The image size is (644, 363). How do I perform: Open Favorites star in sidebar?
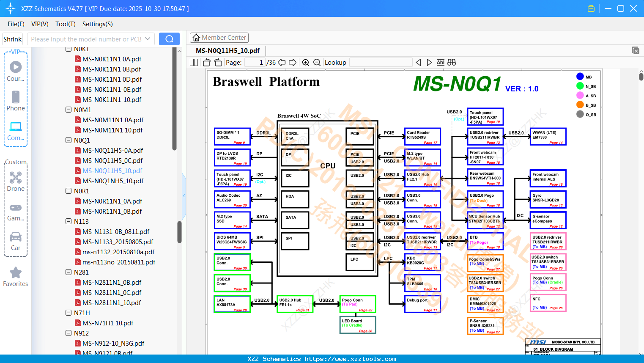tap(16, 277)
